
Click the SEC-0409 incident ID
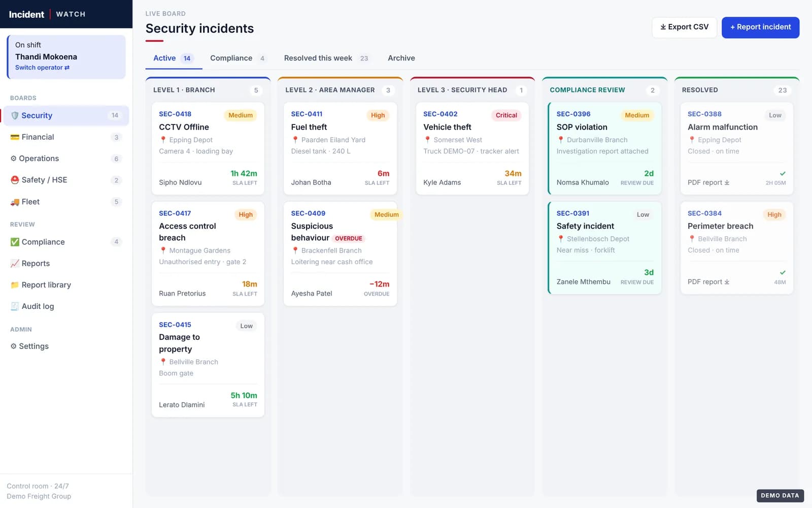pos(308,213)
